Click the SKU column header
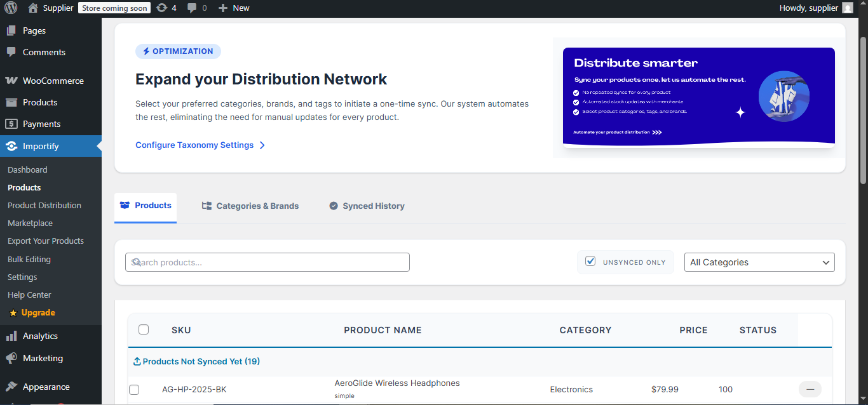Viewport: 868px width, 405px height. tap(181, 330)
